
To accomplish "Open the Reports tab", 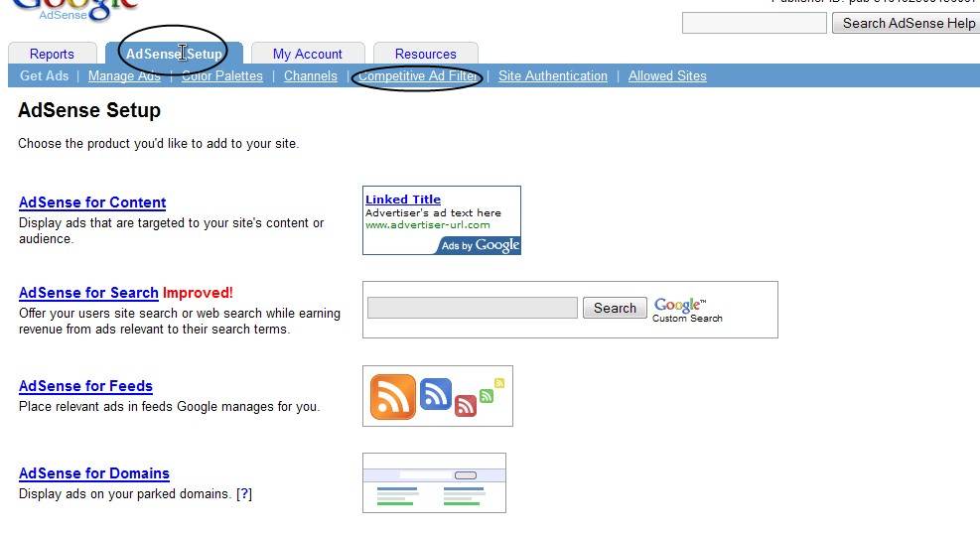I will point(52,54).
